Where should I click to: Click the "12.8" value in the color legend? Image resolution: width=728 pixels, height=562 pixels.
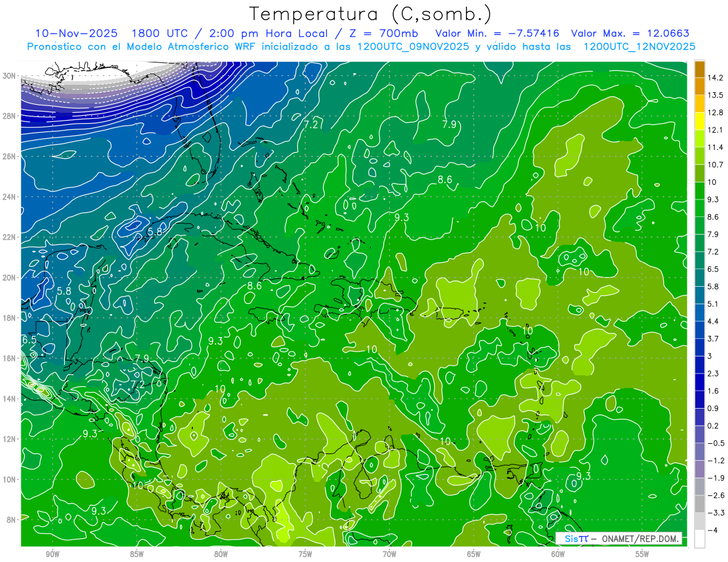coord(715,112)
